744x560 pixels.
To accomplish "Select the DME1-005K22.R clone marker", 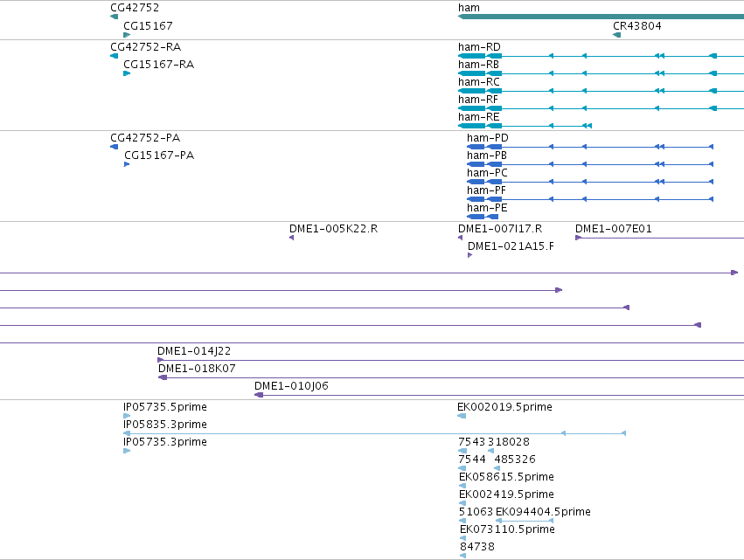I will click(x=292, y=238).
